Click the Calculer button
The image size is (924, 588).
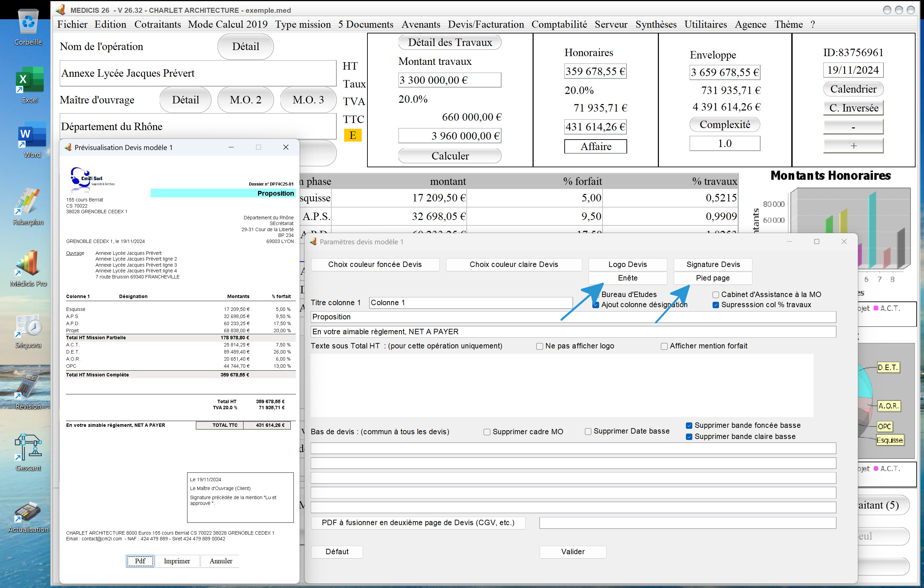[450, 156]
